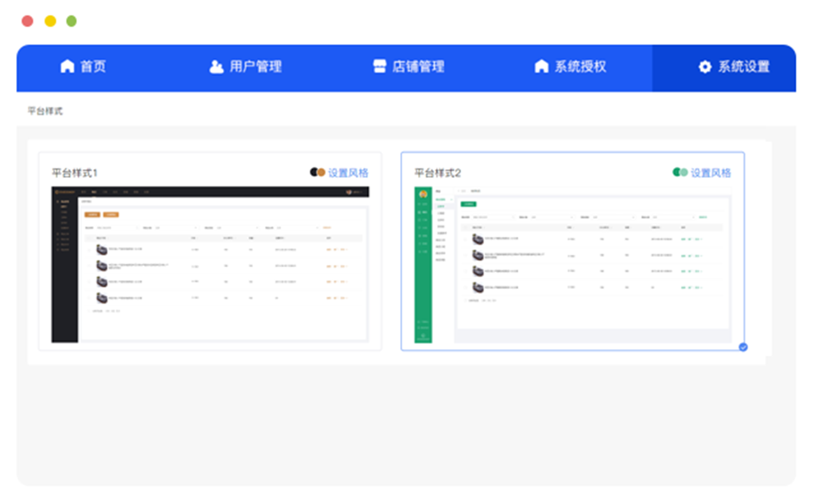Select the green theme preview thumbnail
Viewport: 814px width, 504px height.
(x=572, y=264)
